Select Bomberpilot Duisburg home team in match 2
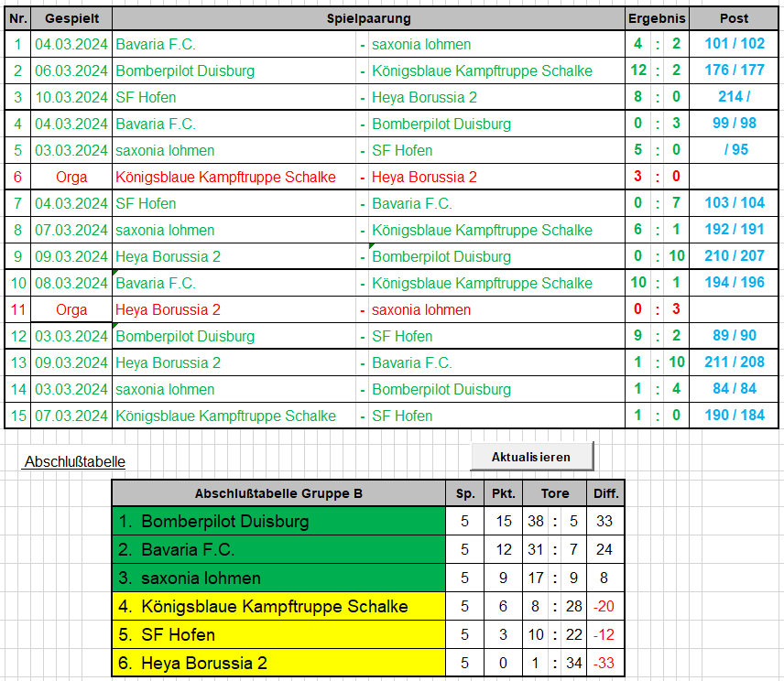This screenshot has height=681, width=784. click(x=234, y=70)
